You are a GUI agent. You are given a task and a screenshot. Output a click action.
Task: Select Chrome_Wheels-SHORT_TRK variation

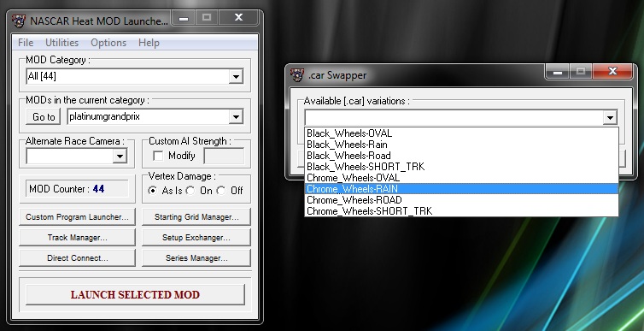[461, 211]
